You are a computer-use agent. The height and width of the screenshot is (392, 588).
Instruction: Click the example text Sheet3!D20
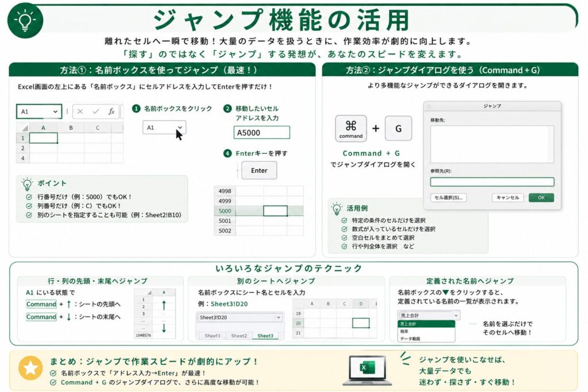[229, 304]
